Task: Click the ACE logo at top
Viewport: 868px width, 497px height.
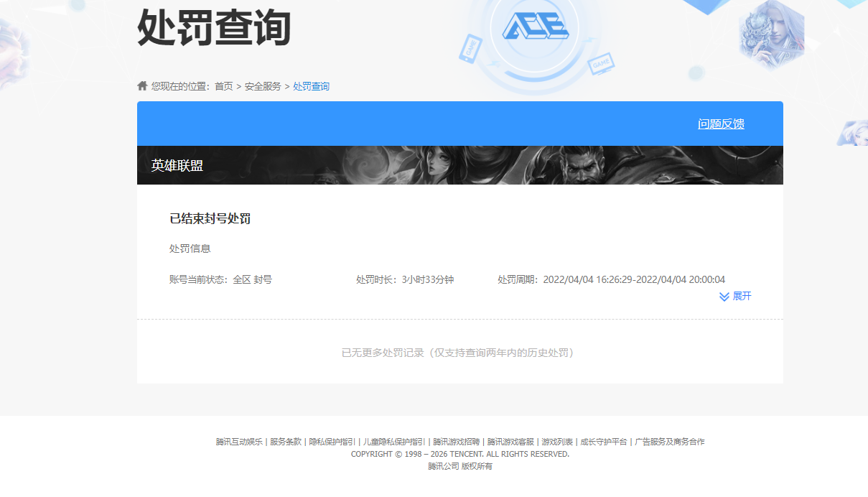Action: [x=536, y=27]
